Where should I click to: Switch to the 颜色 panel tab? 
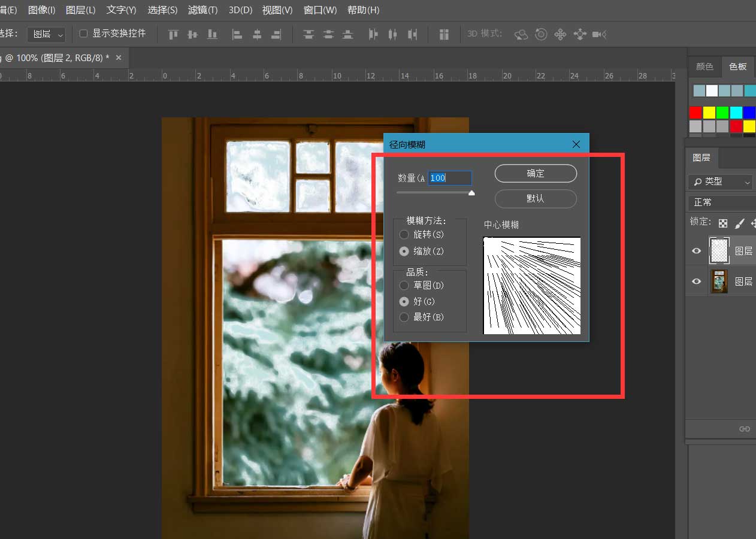(x=704, y=66)
